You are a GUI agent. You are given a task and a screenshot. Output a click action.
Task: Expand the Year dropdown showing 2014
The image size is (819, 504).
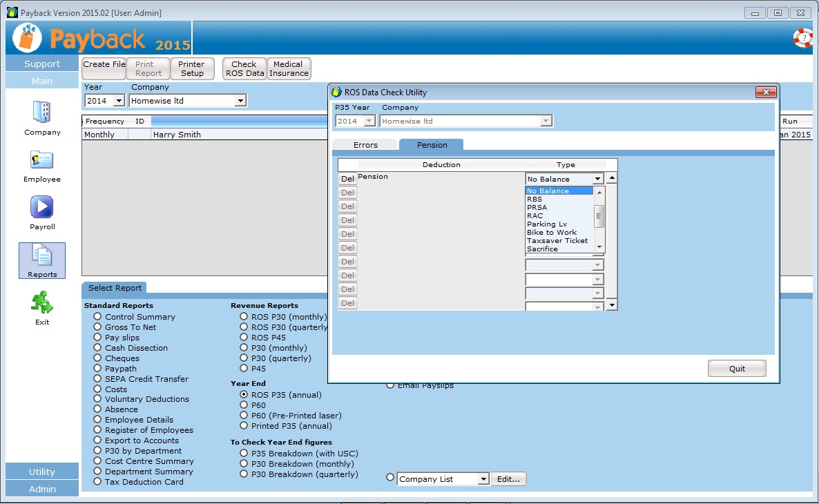click(118, 101)
